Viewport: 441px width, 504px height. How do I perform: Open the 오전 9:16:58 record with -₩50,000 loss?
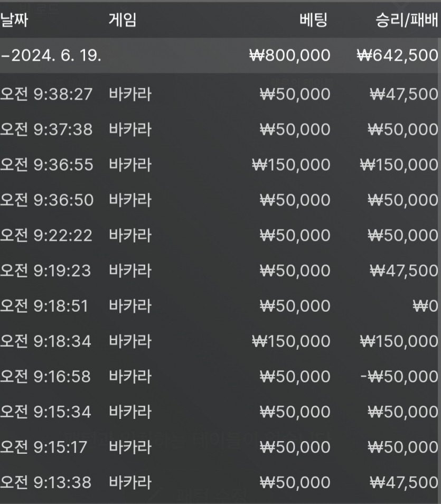pyautogui.click(x=221, y=377)
